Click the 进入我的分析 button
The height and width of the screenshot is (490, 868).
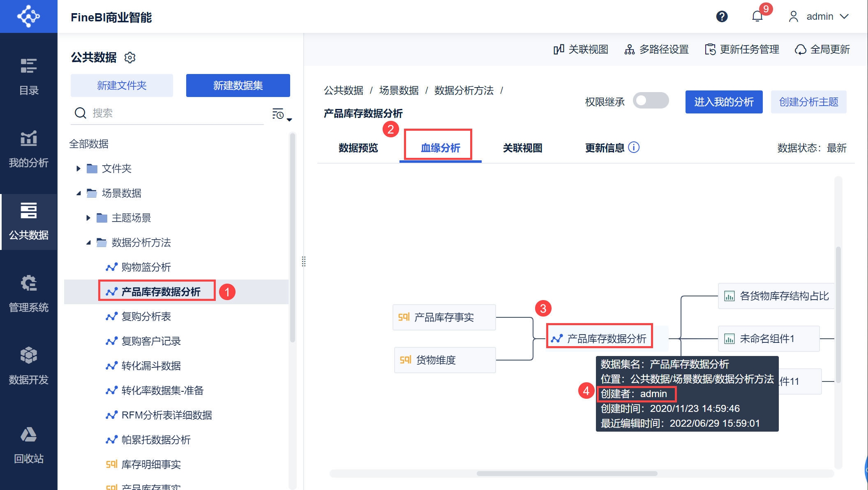[724, 102]
